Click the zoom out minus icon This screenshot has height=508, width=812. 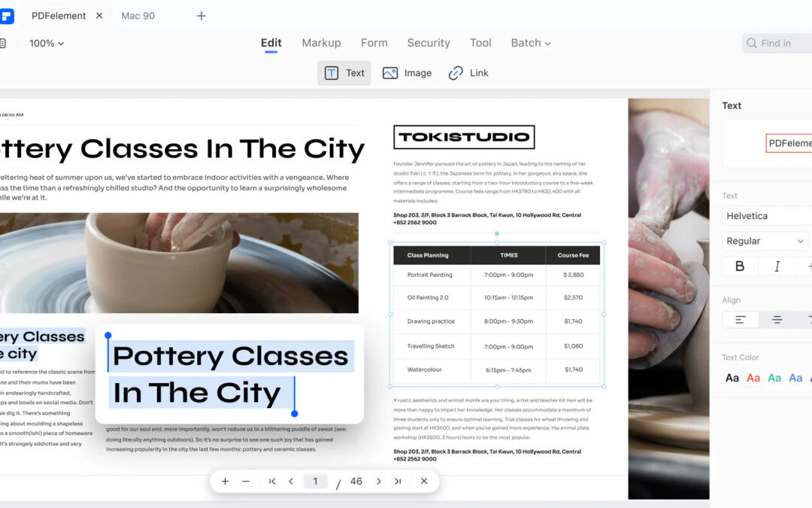pyautogui.click(x=246, y=481)
